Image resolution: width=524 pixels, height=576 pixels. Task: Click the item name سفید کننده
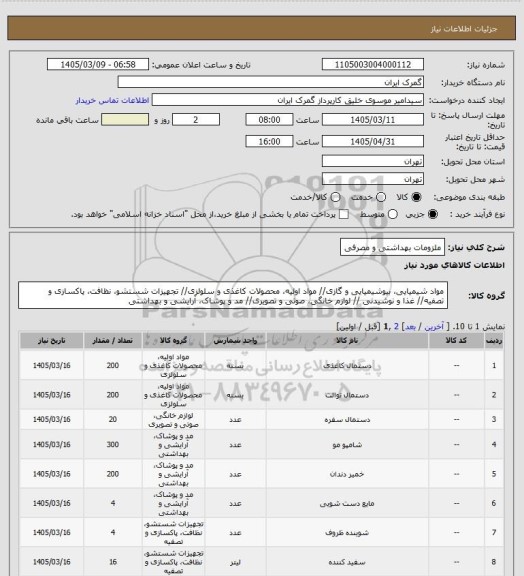pyautogui.click(x=347, y=562)
